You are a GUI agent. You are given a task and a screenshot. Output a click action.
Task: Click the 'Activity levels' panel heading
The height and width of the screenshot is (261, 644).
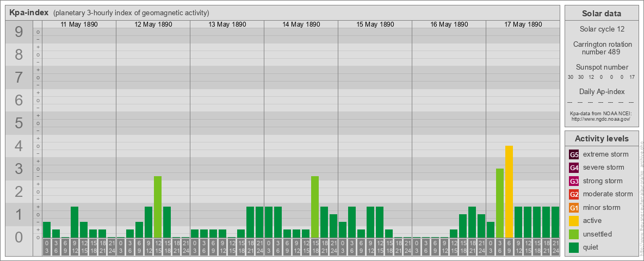click(602, 139)
